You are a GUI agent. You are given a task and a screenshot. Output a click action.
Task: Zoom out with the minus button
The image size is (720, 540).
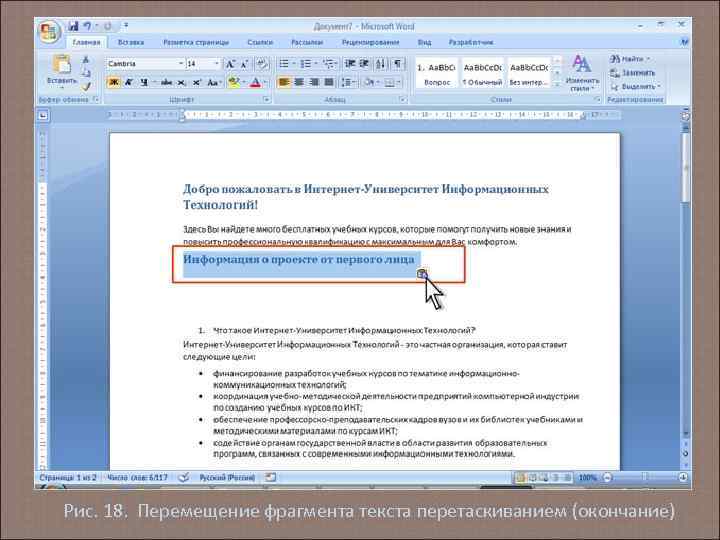click(x=607, y=478)
